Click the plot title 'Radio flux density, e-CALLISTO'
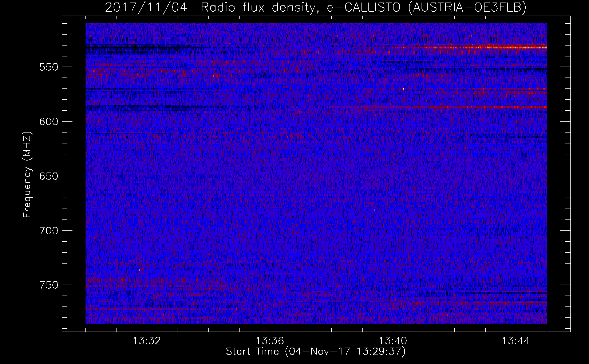This screenshot has width=589, height=364. 300,7
